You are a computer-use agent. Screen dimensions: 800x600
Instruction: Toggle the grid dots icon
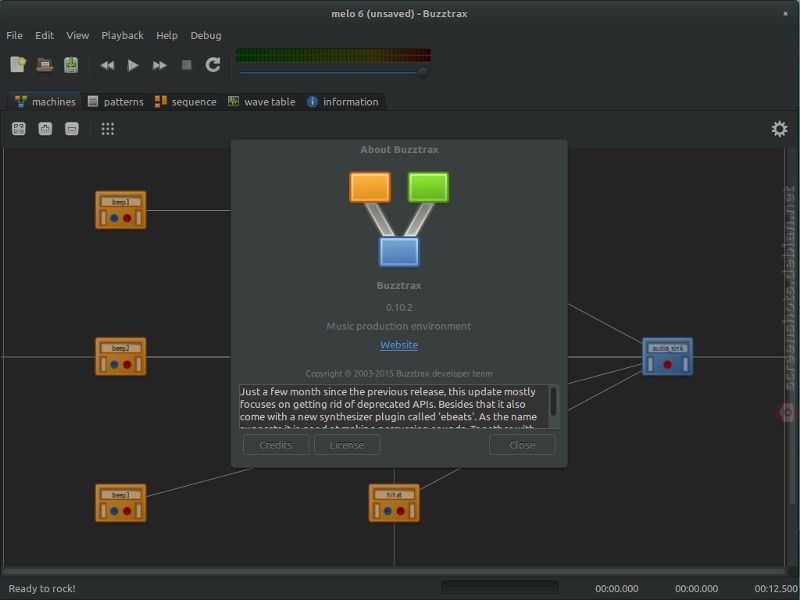click(x=108, y=129)
